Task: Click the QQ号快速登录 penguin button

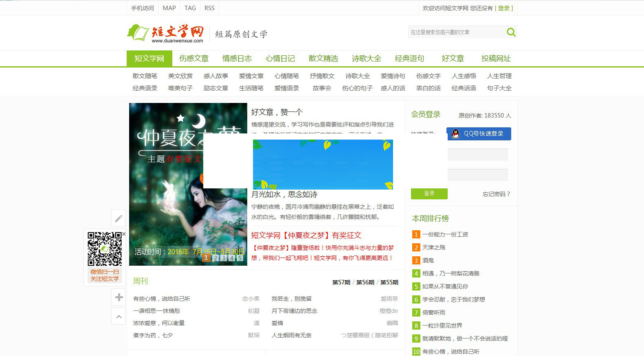Action: (x=479, y=133)
